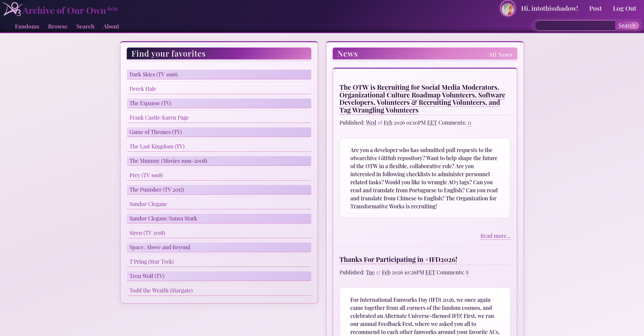The width and height of the screenshot is (644, 336).
Task: Open the About menu
Action: (x=111, y=26)
